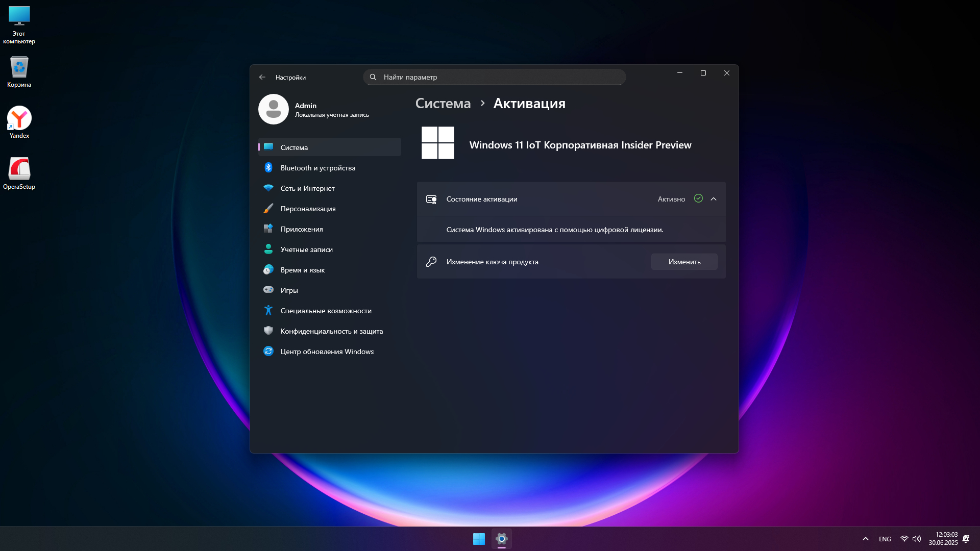Open Network and Internet via Wi-Fi icon
Viewport: 980px width, 551px height.
click(268, 188)
